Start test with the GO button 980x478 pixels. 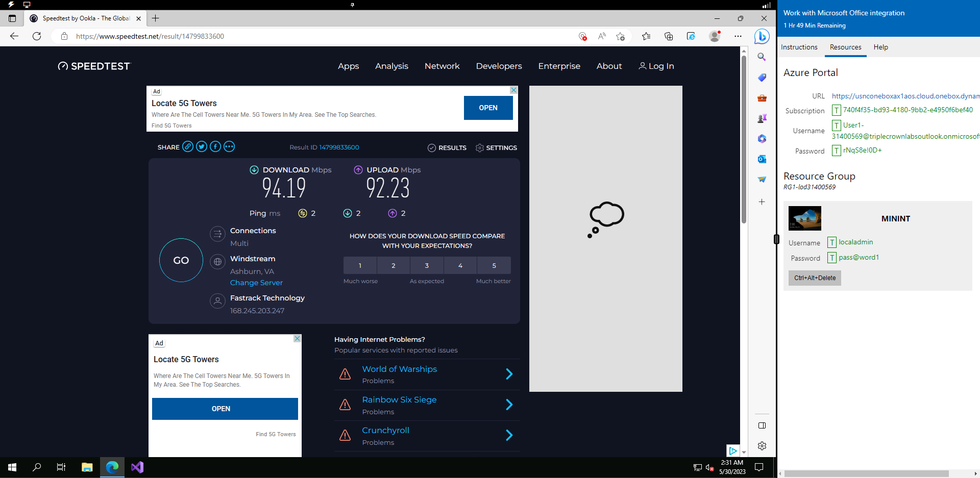coord(181,260)
